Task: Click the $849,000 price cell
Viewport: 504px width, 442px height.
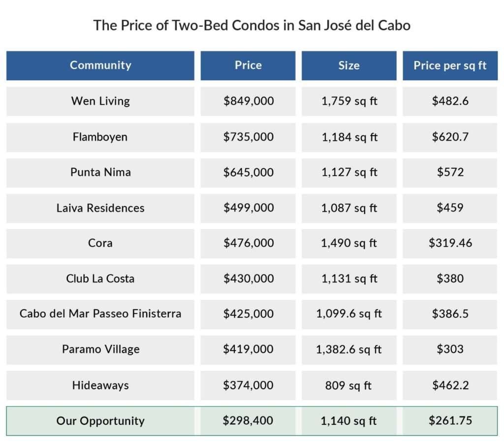Action: (249, 101)
